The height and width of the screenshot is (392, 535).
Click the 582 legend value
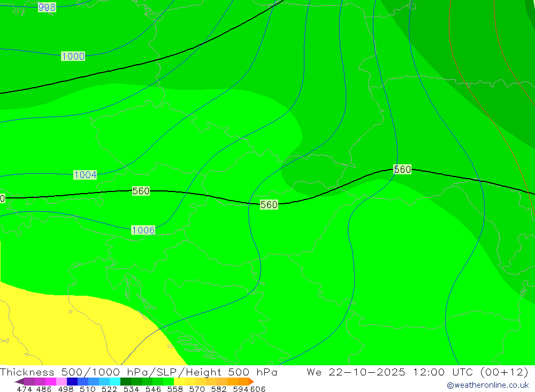[x=218, y=389]
